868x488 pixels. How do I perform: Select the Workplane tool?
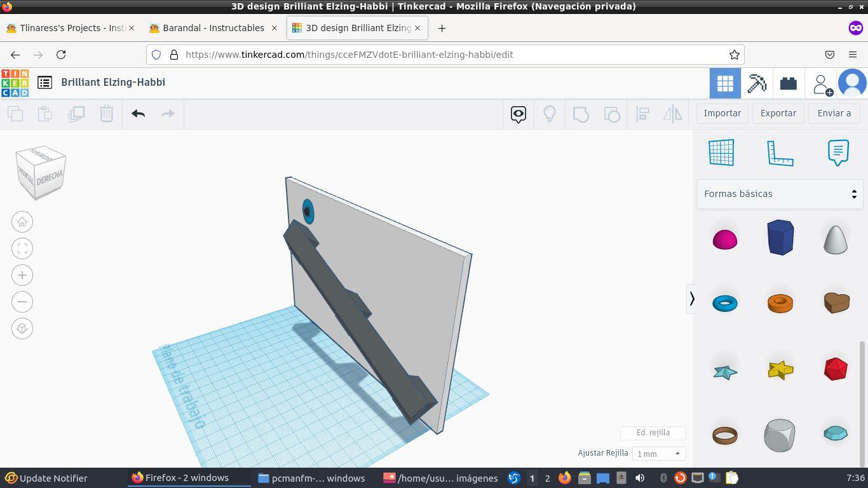[721, 152]
